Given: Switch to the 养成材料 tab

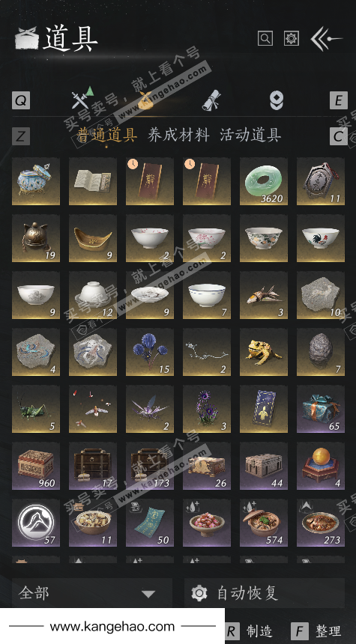Looking at the screenshot, I should [178, 135].
